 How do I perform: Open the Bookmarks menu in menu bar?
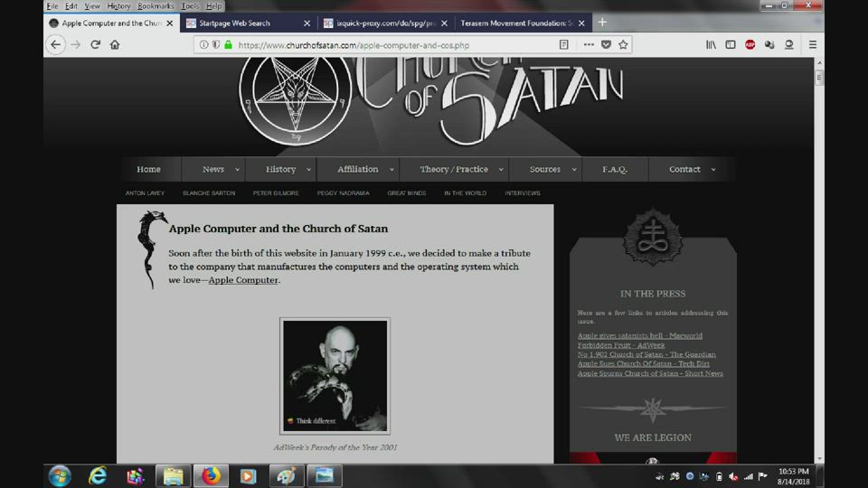point(156,5)
